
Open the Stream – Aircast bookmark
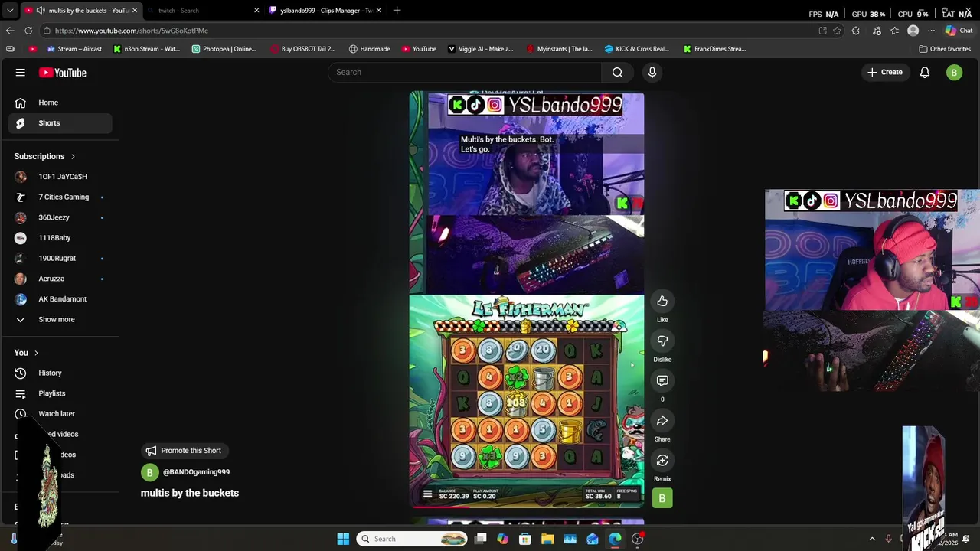pyautogui.click(x=74, y=49)
